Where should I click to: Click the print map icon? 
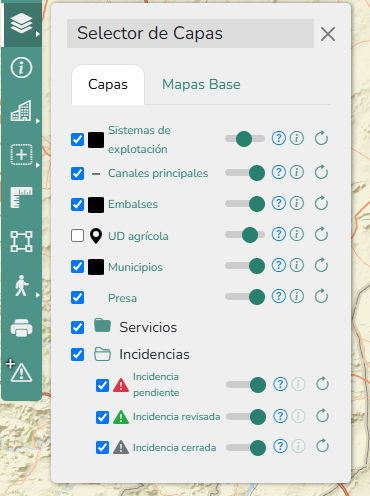pos(21,328)
